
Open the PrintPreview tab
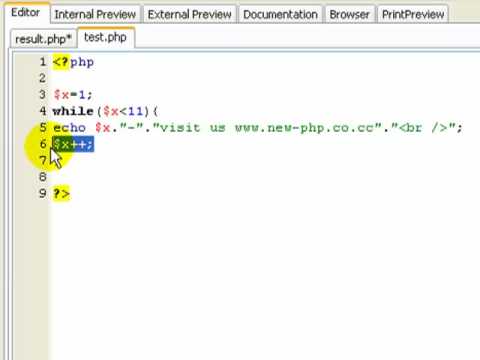click(x=413, y=14)
